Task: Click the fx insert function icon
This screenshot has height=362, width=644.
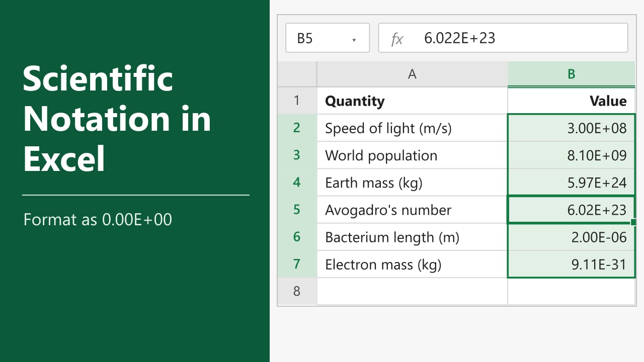Action: click(397, 39)
